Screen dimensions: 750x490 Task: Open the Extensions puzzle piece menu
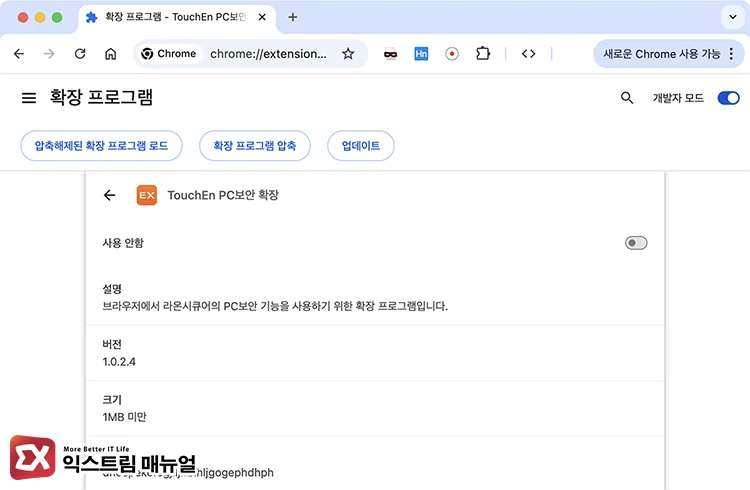click(x=483, y=54)
